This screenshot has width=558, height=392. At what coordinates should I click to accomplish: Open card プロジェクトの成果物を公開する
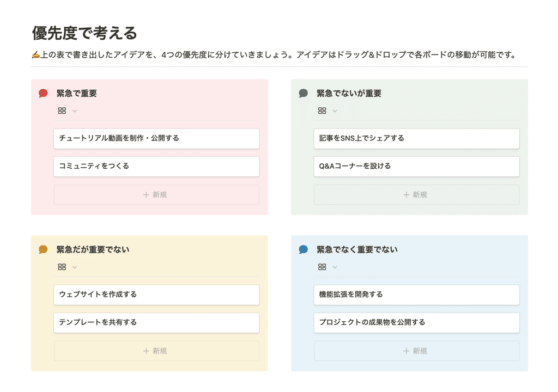coord(417,323)
